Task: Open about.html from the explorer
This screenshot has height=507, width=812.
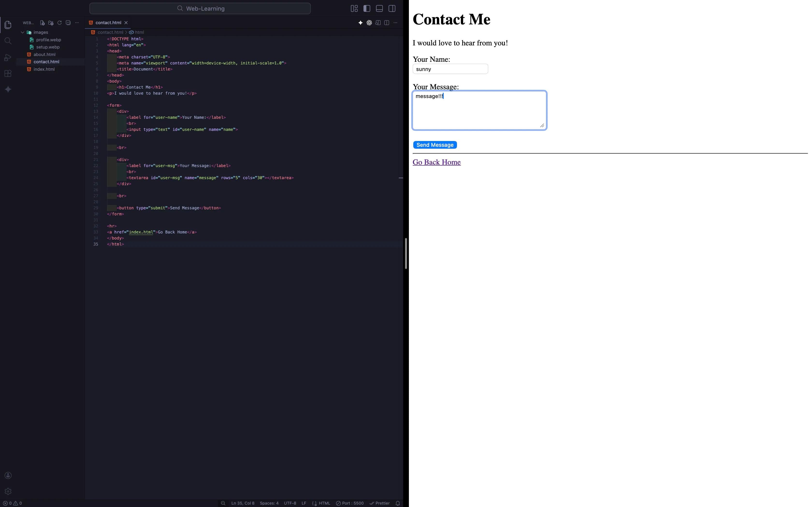Action: point(44,54)
